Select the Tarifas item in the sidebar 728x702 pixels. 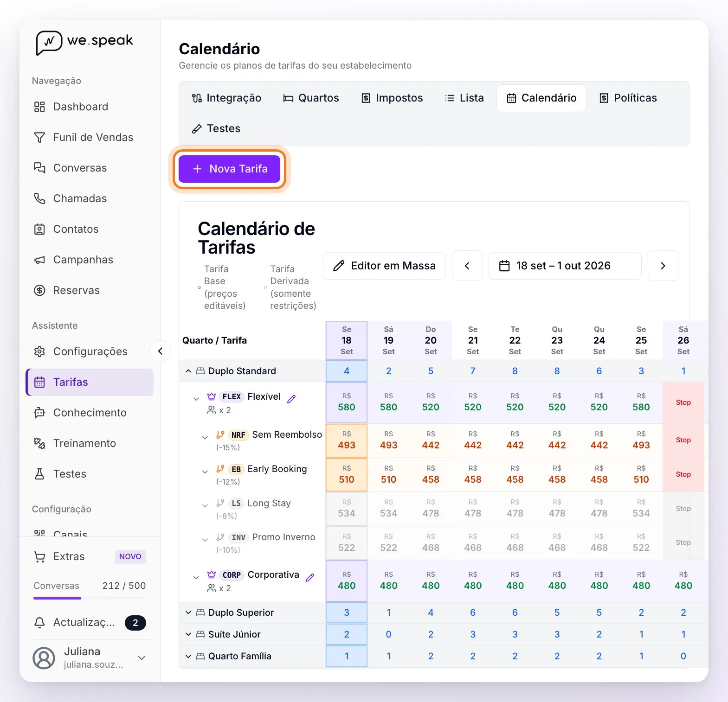click(90, 382)
